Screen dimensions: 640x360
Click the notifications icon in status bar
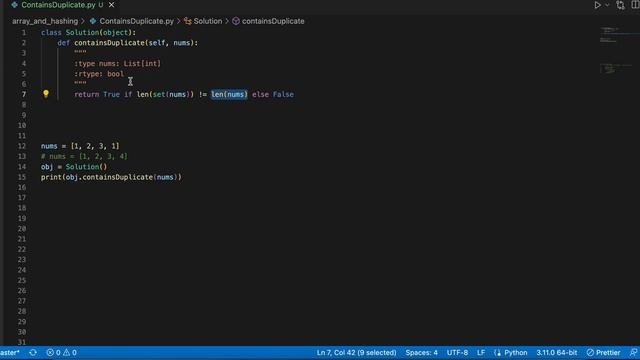[633, 353]
